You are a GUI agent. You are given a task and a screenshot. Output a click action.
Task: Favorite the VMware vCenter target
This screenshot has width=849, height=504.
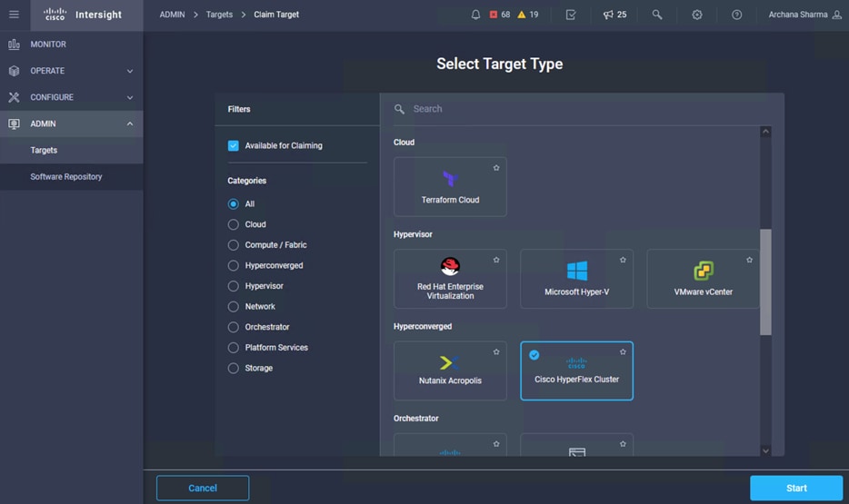pyautogui.click(x=749, y=260)
